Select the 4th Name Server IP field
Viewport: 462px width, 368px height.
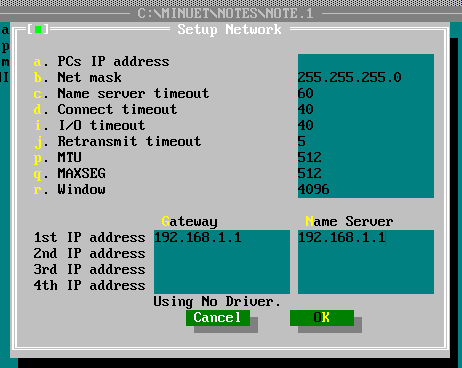coord(366,286)
